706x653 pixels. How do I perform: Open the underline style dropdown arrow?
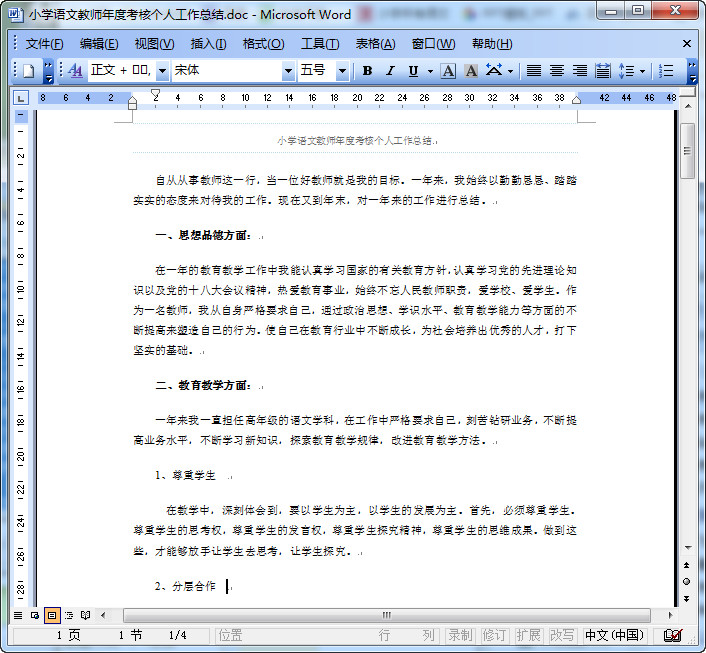430,71
